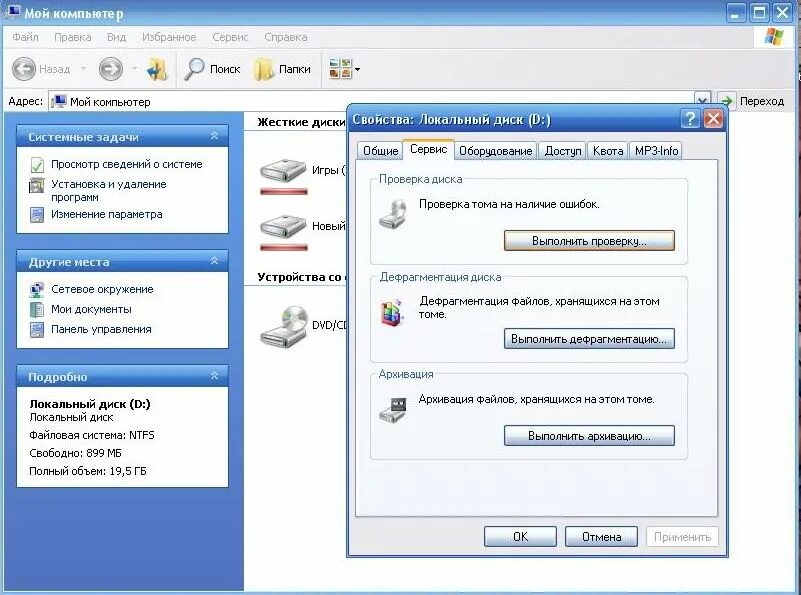This screenshot has height=595, width=801.
Task: Switch to the Квота tab
Action: point(608,151)
